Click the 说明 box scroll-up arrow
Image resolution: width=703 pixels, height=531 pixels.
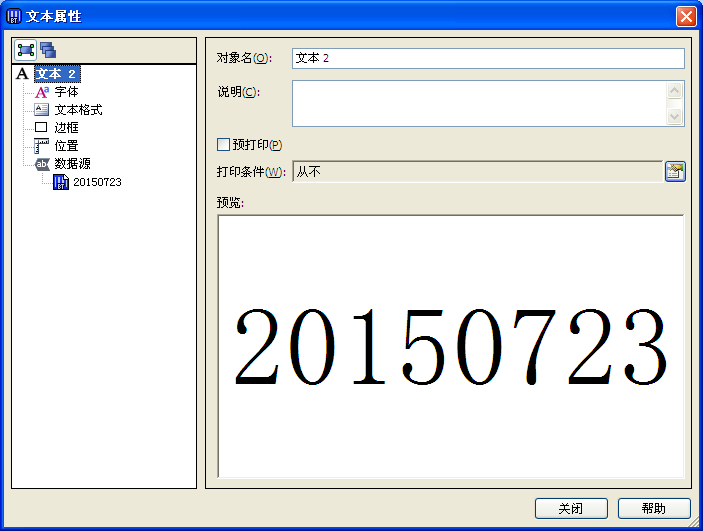pyautogui.click(x=674, y=91)
